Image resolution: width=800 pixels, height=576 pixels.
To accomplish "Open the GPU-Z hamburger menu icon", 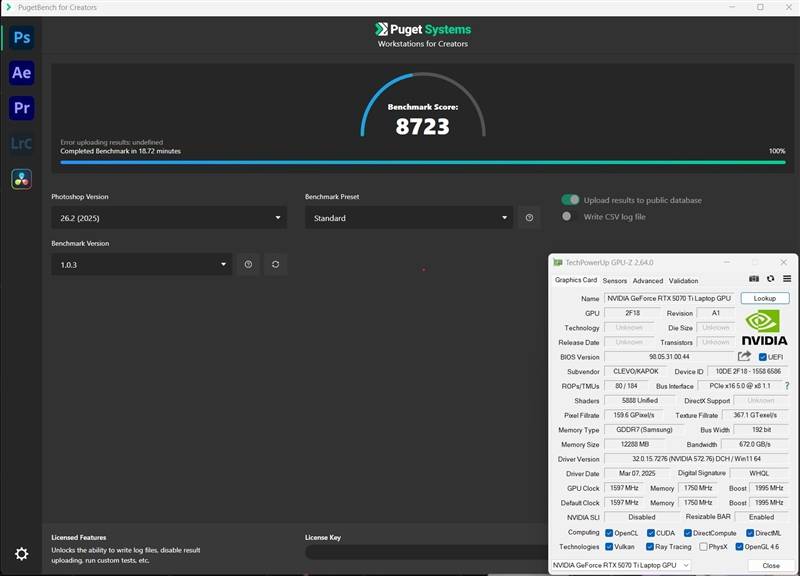I will [787, 279].
